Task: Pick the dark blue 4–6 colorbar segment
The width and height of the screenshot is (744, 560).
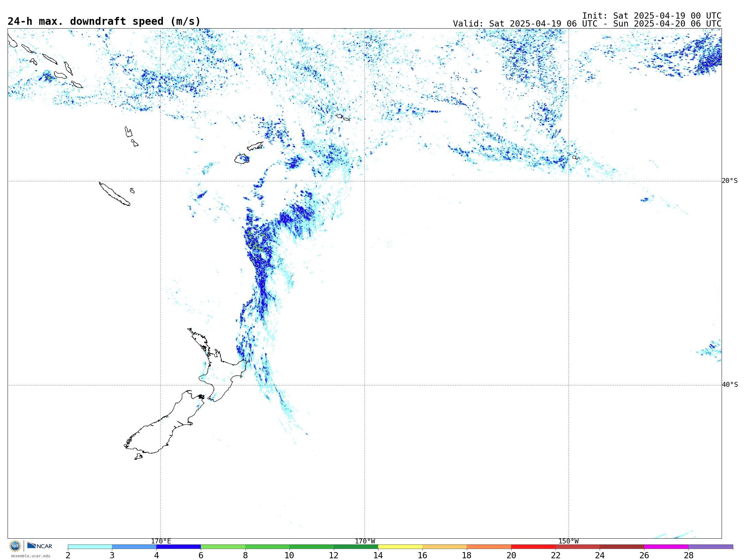Action: [x=178, y=547]
